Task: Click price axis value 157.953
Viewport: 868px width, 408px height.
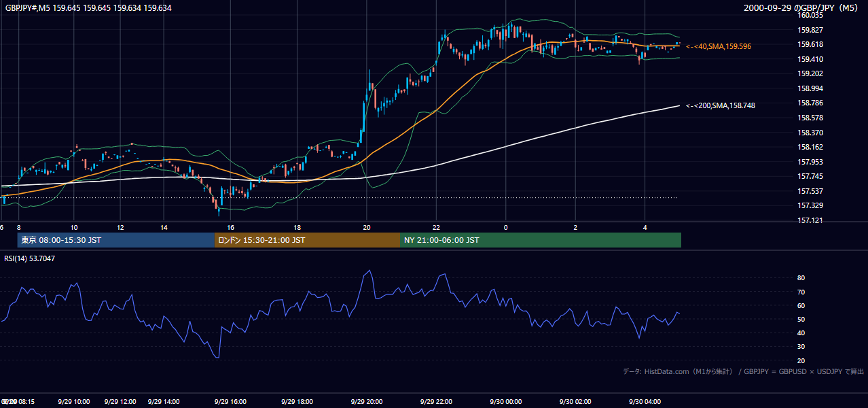Action: tap(811, 162)
